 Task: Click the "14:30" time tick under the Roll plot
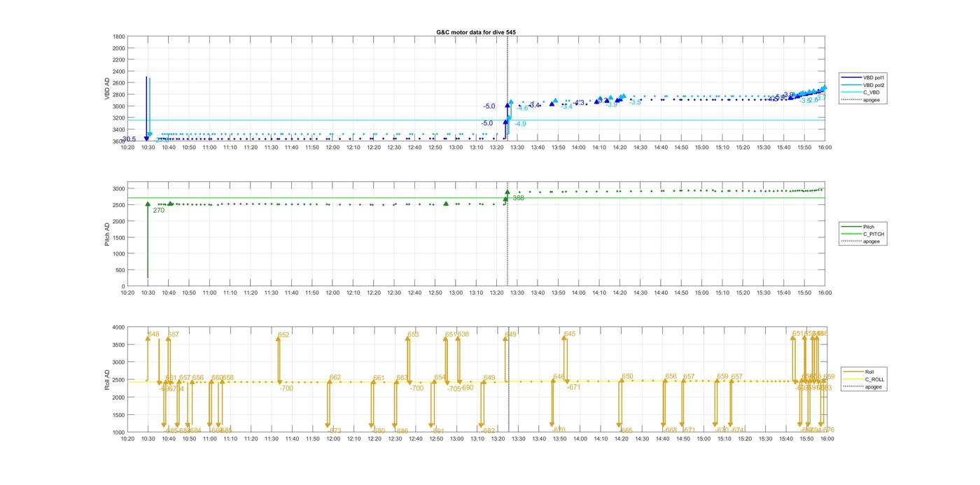pyautogui.click(x=640, y=439)
